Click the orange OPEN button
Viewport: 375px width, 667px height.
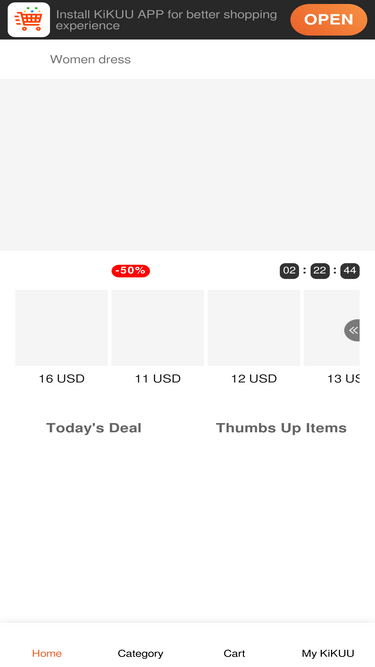(328, 20)
